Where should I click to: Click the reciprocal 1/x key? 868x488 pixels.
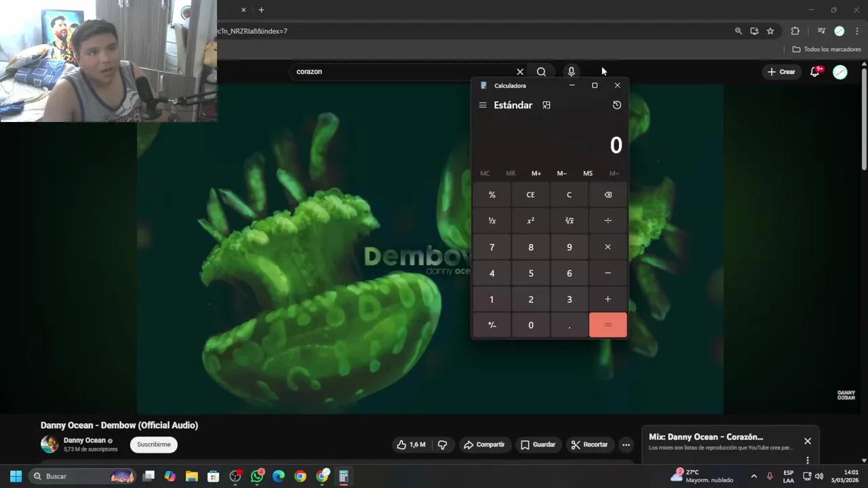(x=492, y=221)
